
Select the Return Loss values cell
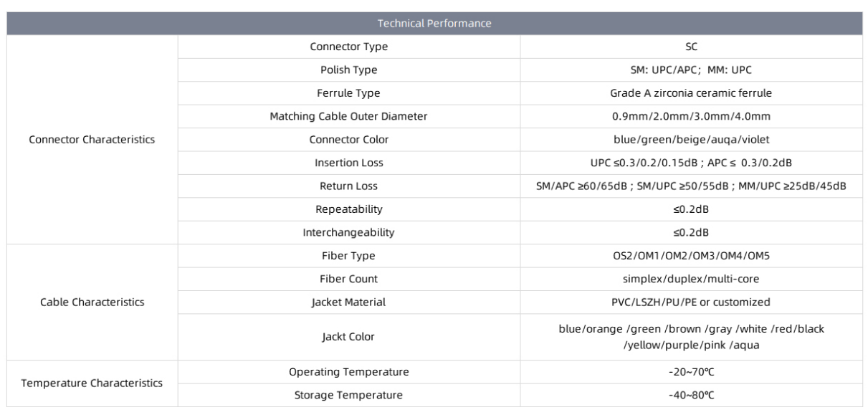pos(692,186)
